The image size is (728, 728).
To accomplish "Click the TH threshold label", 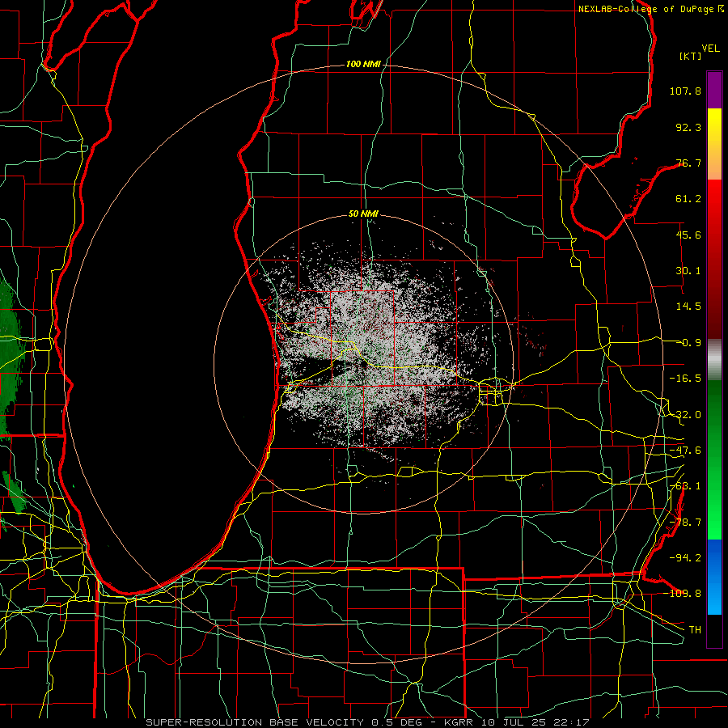I will (x=695, y=629).
